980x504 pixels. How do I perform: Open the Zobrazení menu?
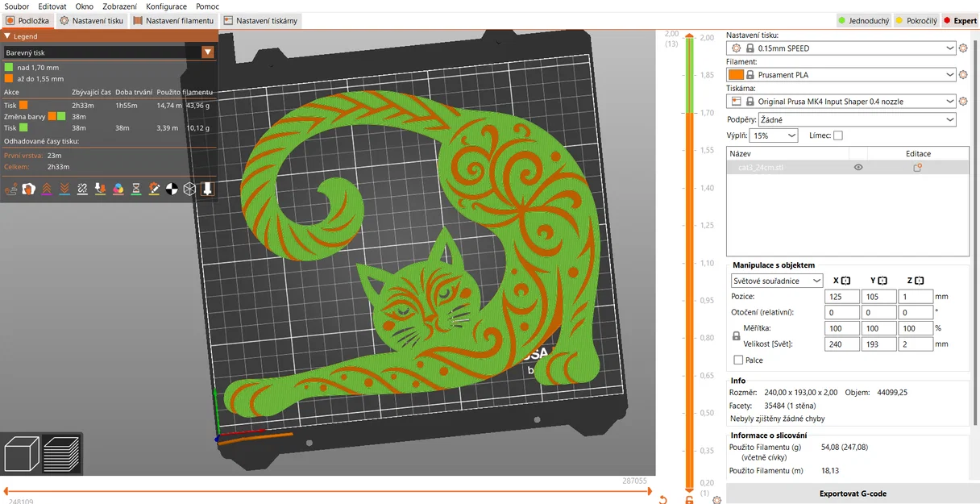(119, 6)
